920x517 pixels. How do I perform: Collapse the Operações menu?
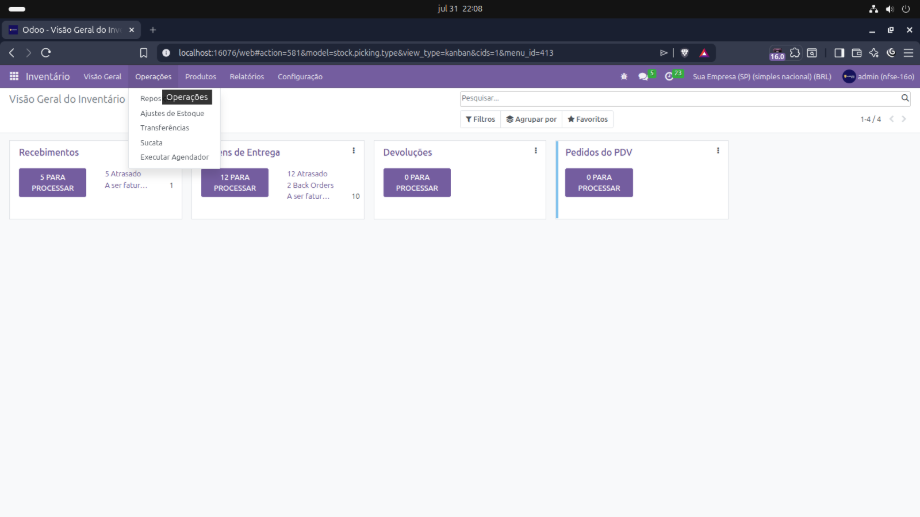[153, 76]
